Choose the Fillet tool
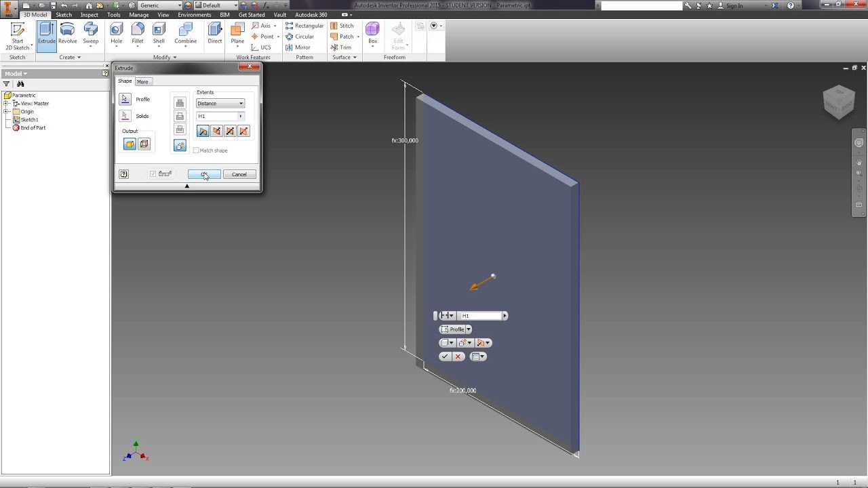 tap(138, 34)
